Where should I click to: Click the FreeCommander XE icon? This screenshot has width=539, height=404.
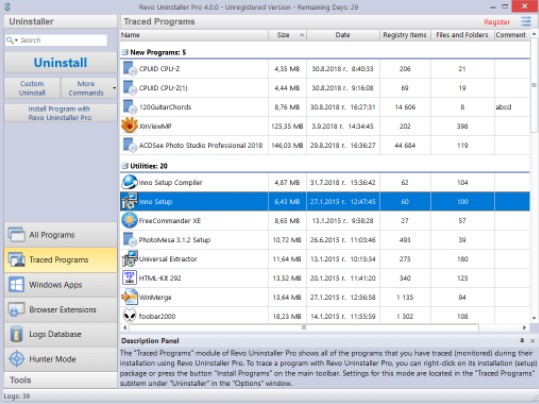click(x=129, y=220)
